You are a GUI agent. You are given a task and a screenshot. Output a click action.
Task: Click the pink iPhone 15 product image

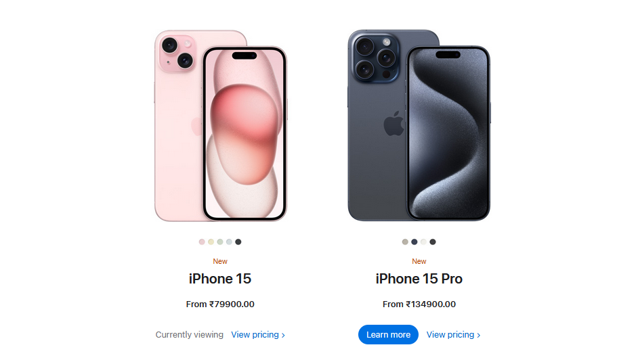221,126
